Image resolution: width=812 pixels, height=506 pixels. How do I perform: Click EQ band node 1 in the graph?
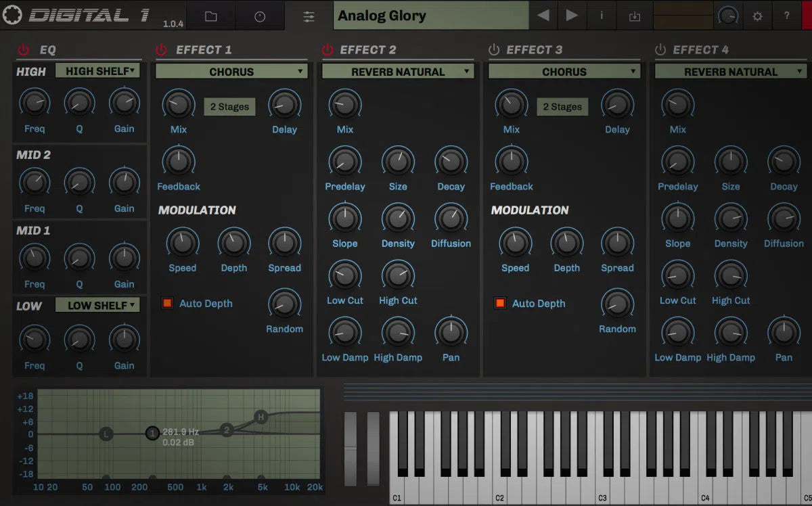(152, 433)
